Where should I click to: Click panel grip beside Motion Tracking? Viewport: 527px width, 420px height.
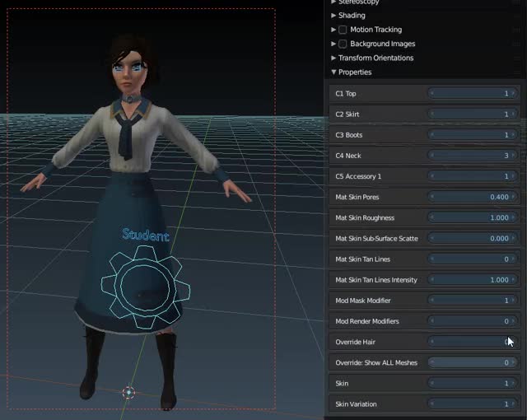point(516,30)
